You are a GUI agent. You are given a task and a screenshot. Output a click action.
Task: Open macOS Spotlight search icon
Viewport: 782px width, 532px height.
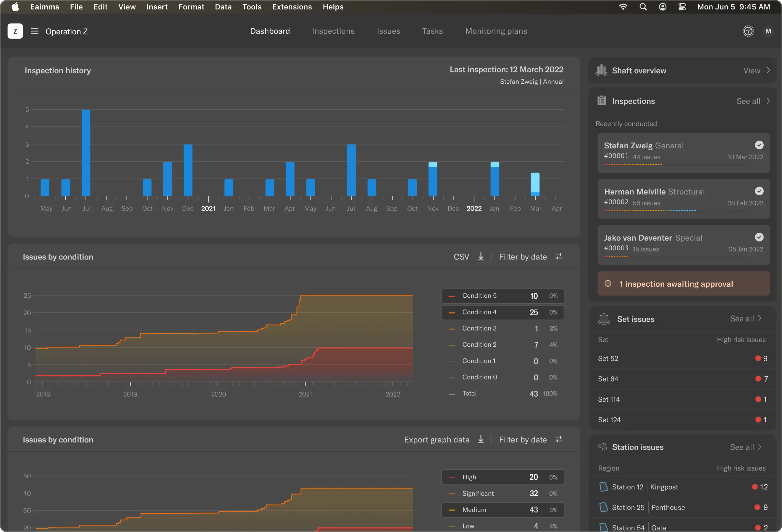click(x=643, y=7)
